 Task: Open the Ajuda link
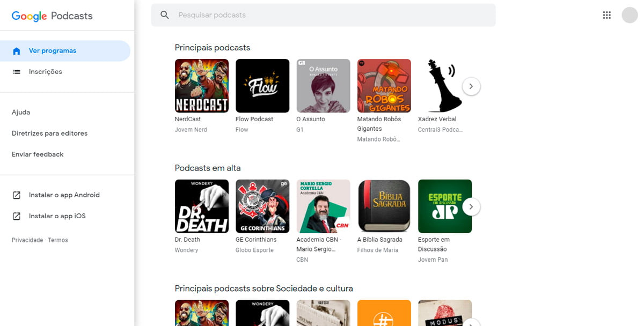pos(20,112)
